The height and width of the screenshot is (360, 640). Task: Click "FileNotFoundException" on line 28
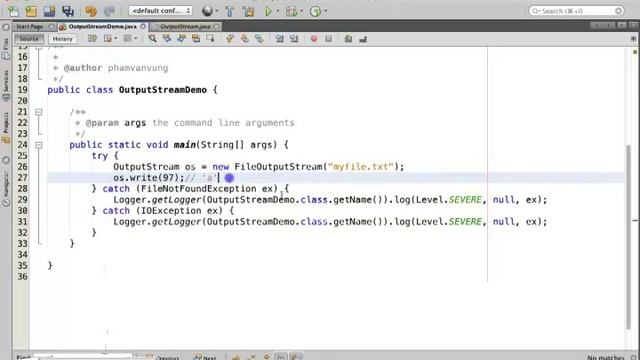point(198,189)
